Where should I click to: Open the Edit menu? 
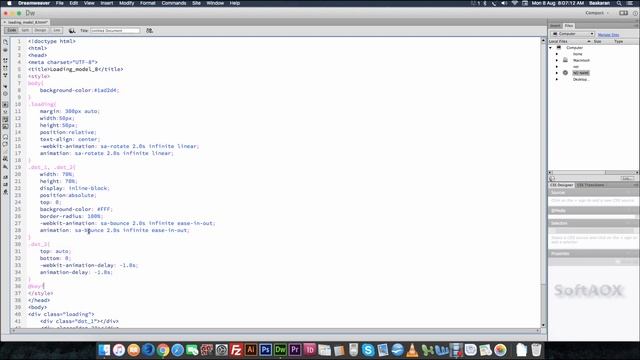click(73, 3)
